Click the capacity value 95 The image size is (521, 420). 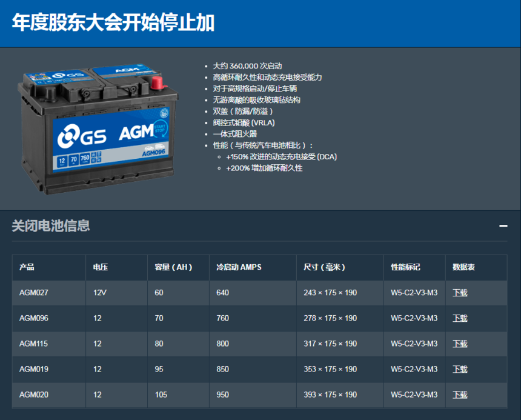159,369
